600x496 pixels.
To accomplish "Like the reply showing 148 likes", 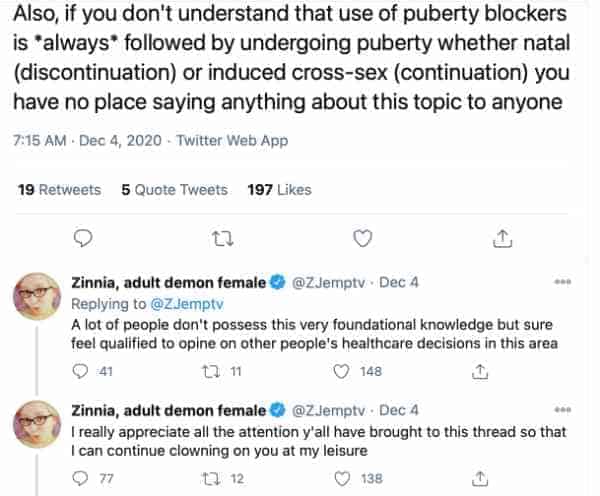I will tap(341, 371).
